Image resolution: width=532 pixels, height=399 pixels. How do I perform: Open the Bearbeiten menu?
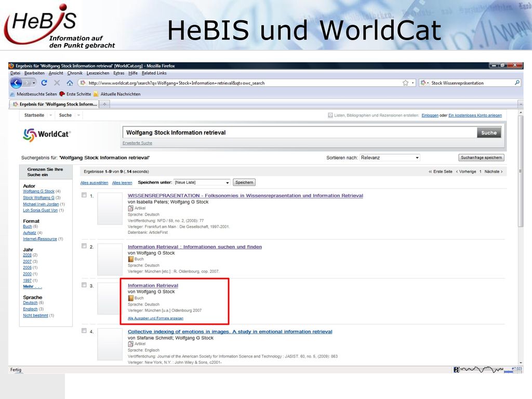[x=34, y=73]
